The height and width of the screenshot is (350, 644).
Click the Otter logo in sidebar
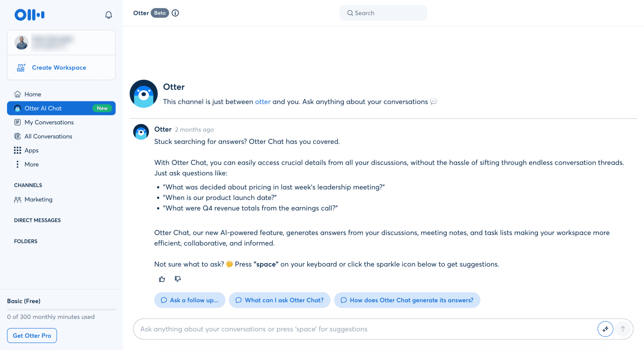(30, 15)
